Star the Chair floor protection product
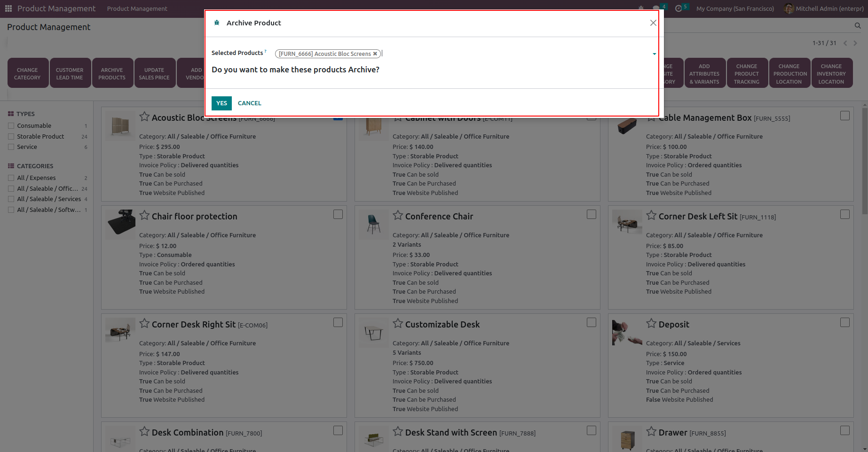Viewport: 868px width, 452px height. [x=144, y=216]
